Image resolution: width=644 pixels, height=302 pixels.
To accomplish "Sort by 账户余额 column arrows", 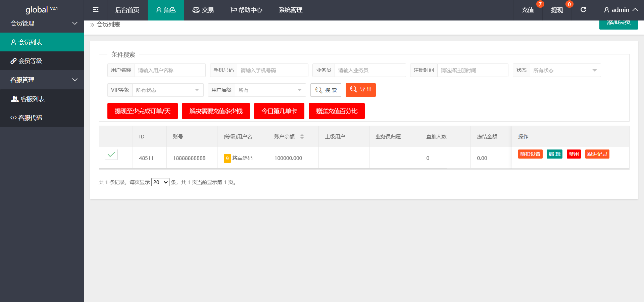I will point(302,136).
